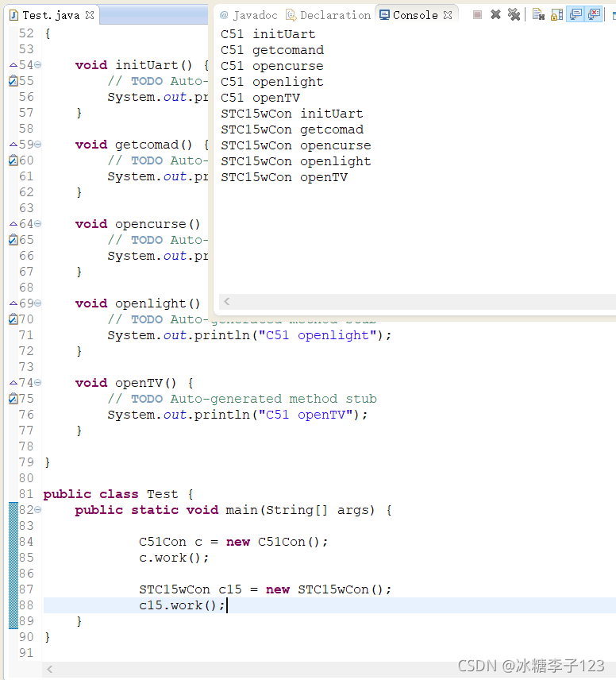The image size is (616, 680).
Task: Click the TODO task marker on line 55
Action: coord(13,81)
